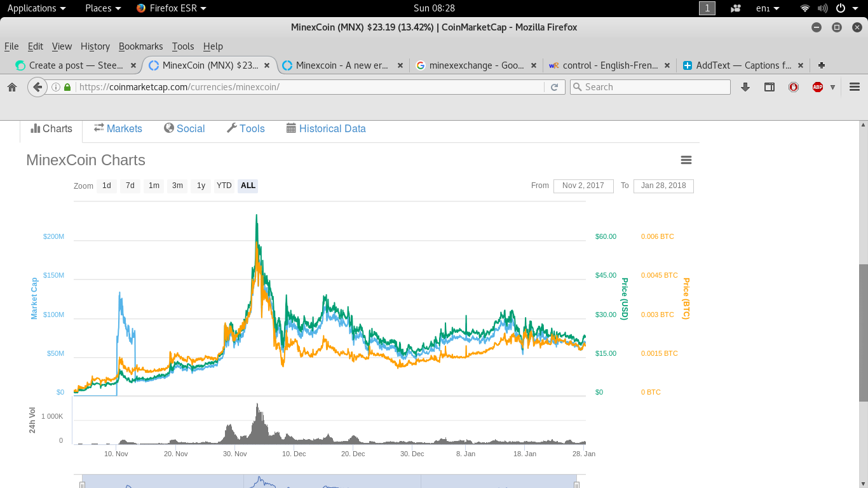868x488 pixels.
Task: Select the 3m zoom range
Action: [177, 186]
